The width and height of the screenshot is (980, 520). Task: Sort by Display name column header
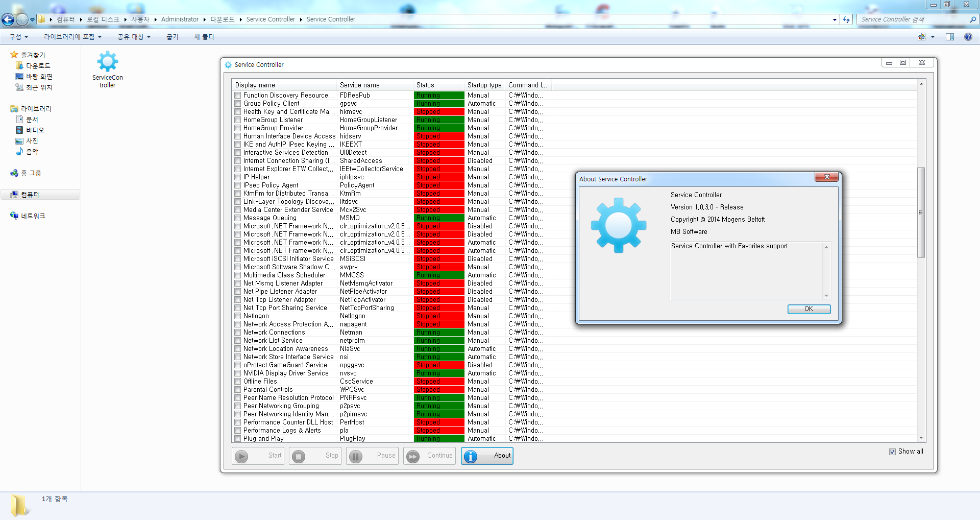[x=284, y=85]
